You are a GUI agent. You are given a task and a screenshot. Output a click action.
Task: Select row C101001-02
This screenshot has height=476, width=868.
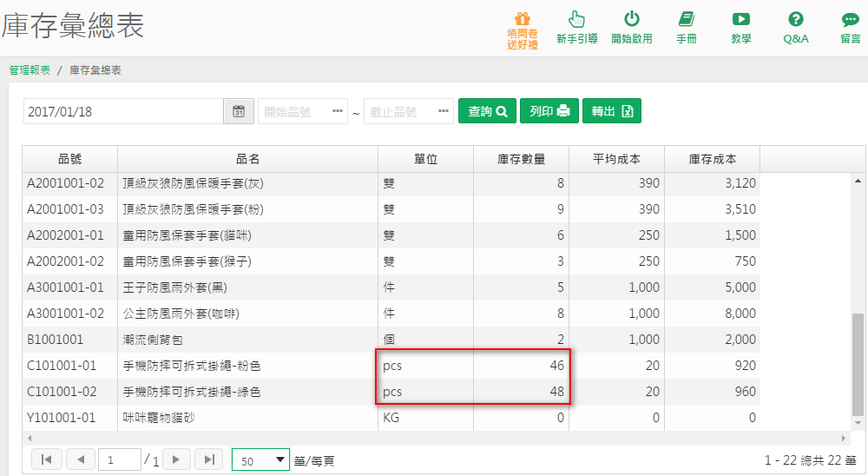tap(391, 392)
